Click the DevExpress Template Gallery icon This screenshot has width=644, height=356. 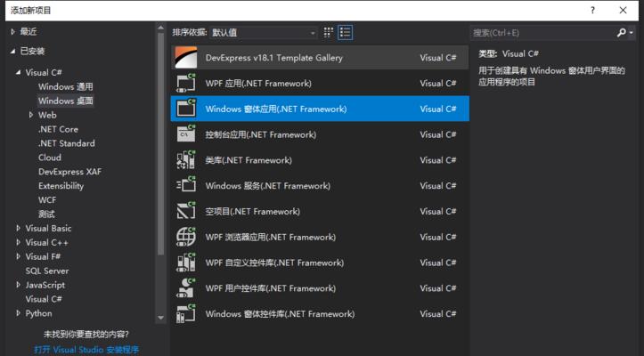click(x=185, y=58)
